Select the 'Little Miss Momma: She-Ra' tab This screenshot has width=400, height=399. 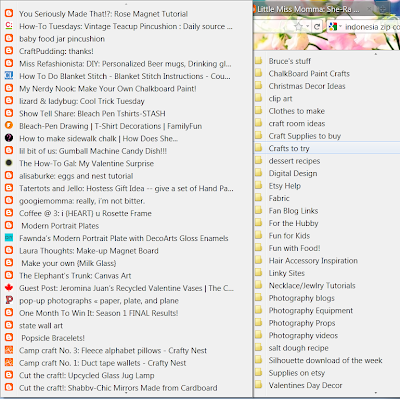point(309,9)
